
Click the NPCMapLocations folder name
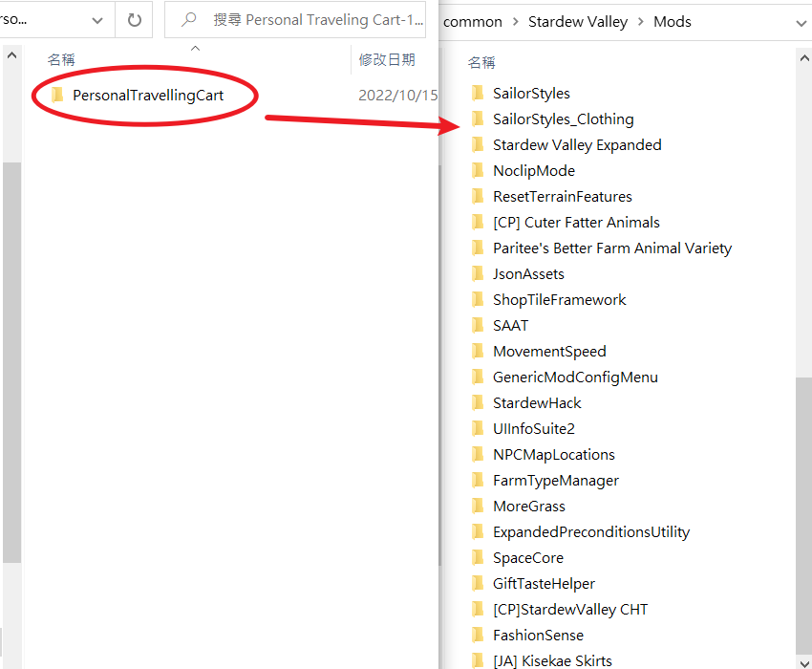[553, 455]
